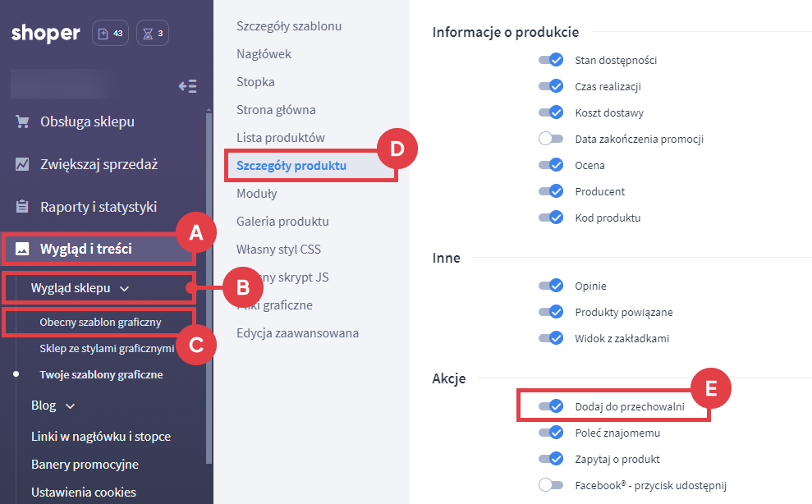Image resolution: width=812 pixels, height=504 pixels.
Task: Click the clipboard icon for Raporty i statystyki
Action: point(22,207)
